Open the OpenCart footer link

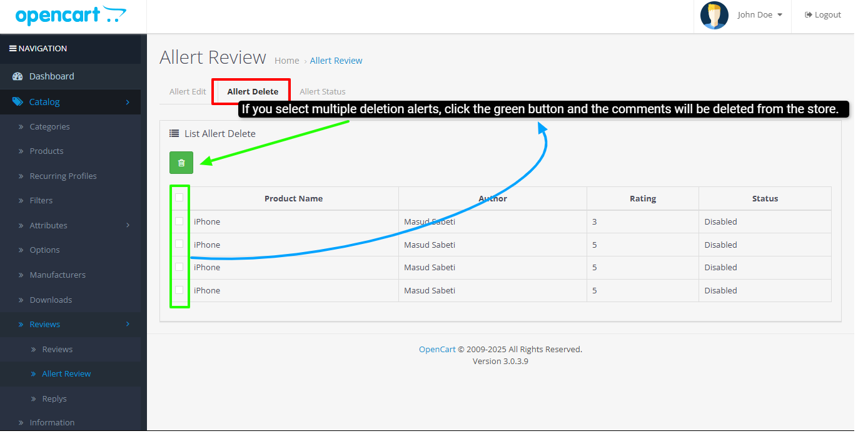[437, 349]
